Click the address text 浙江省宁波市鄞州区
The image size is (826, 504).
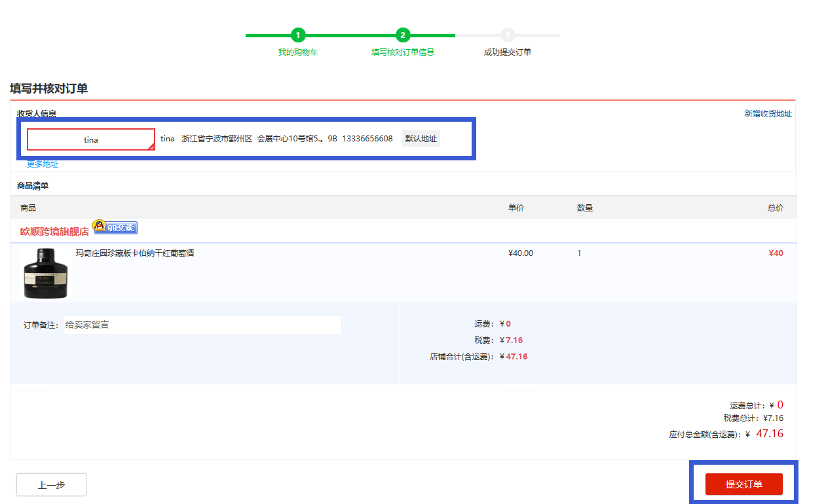pos(217,139)
